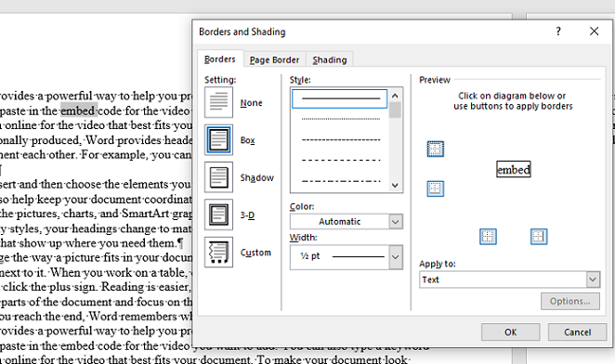Image resolution: width=615 pixels, height=364 pixels.
Task: Choose the short-dash line style
Action: click(340, 139)
